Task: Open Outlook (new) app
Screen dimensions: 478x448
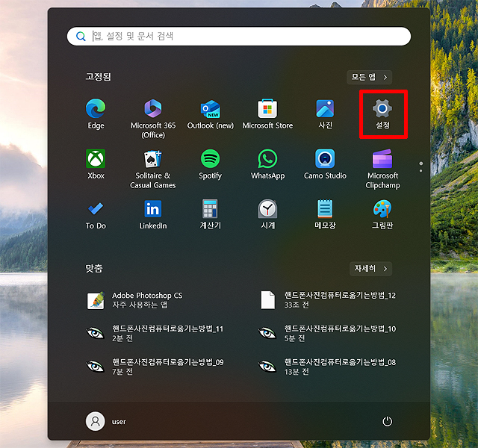Action: [x=211, y=114]
